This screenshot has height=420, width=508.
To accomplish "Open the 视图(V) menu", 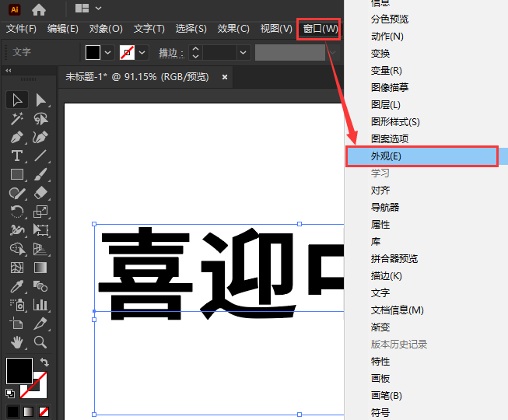I will (x=276, y=29).
